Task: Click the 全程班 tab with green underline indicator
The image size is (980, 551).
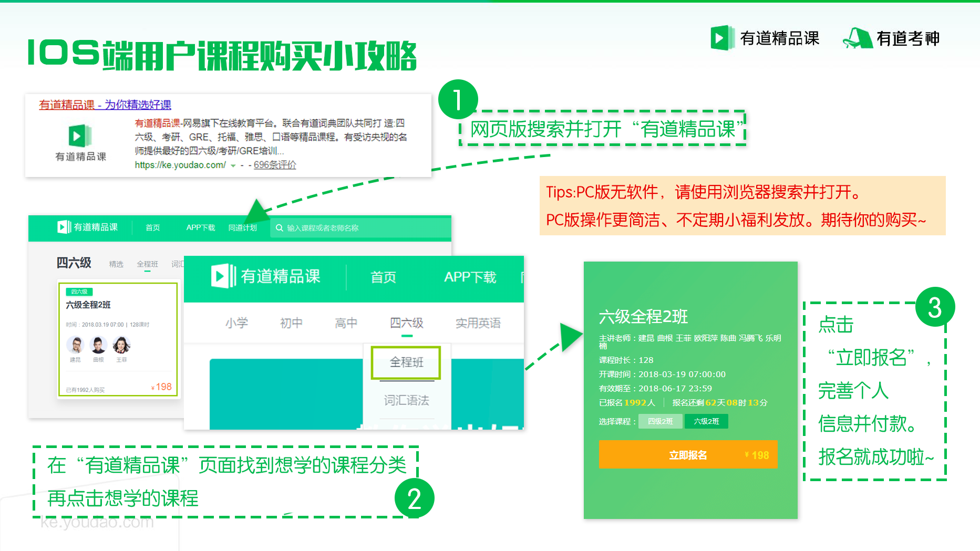Action: [x=148, y=264]
